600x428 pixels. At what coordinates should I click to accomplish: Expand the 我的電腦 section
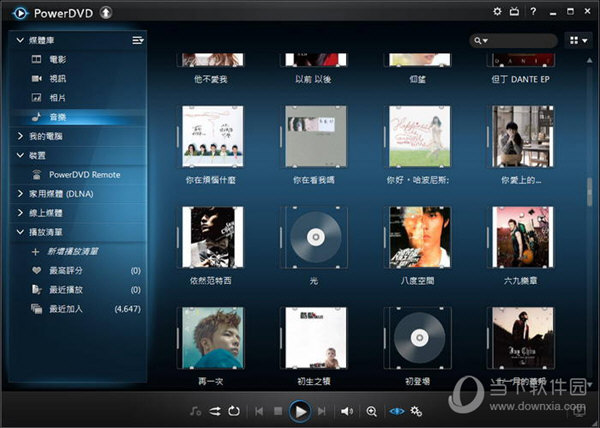pyautogui.click(x=20, y=136)
